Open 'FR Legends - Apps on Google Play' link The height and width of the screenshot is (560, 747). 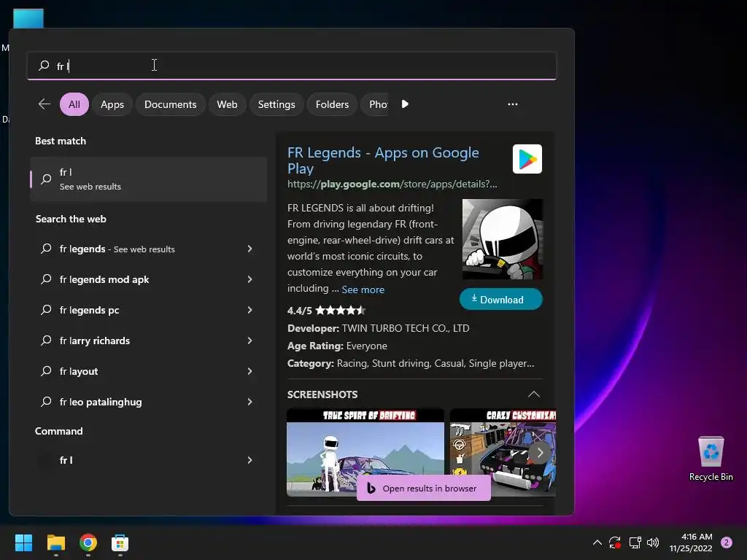[x=383, y=160]
